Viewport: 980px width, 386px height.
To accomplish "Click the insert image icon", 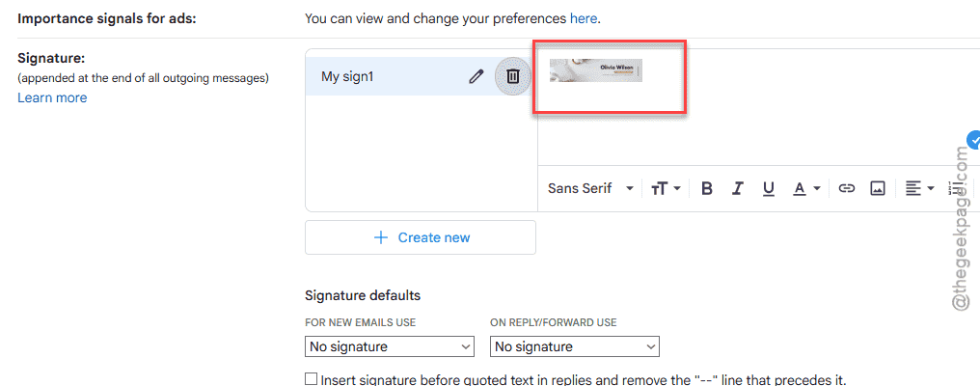I will click(878, 188).
